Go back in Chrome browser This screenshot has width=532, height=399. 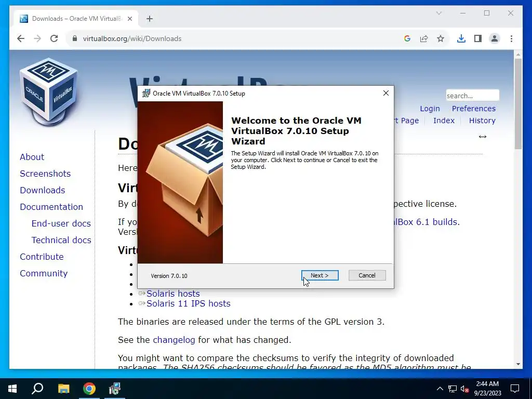(21, 38)
